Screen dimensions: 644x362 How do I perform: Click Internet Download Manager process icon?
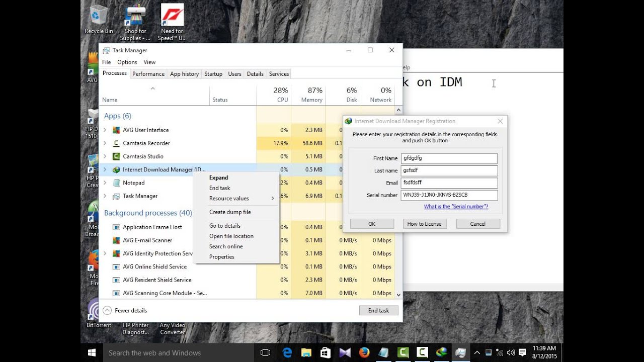point(116,169)
